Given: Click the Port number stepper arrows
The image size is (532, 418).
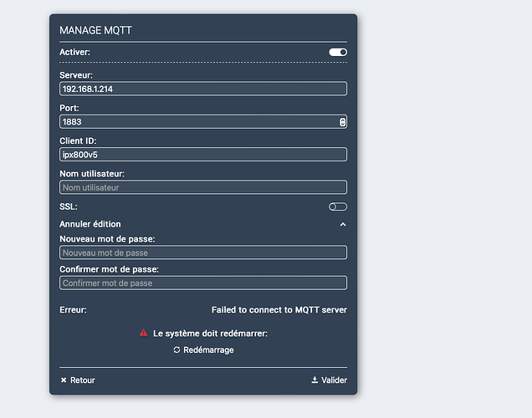Looking at the screenshot, I should 342,122.
